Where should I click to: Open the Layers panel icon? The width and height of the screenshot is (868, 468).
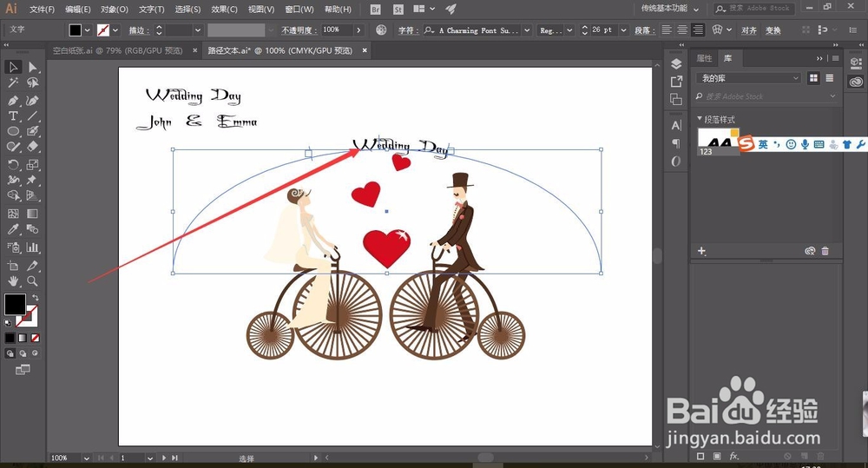pos(676,64)
